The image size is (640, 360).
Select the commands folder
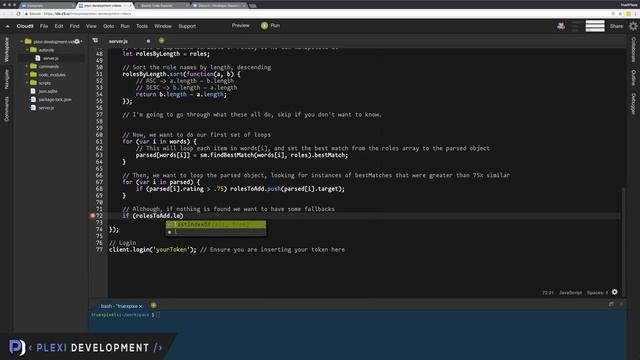(49, 66)
